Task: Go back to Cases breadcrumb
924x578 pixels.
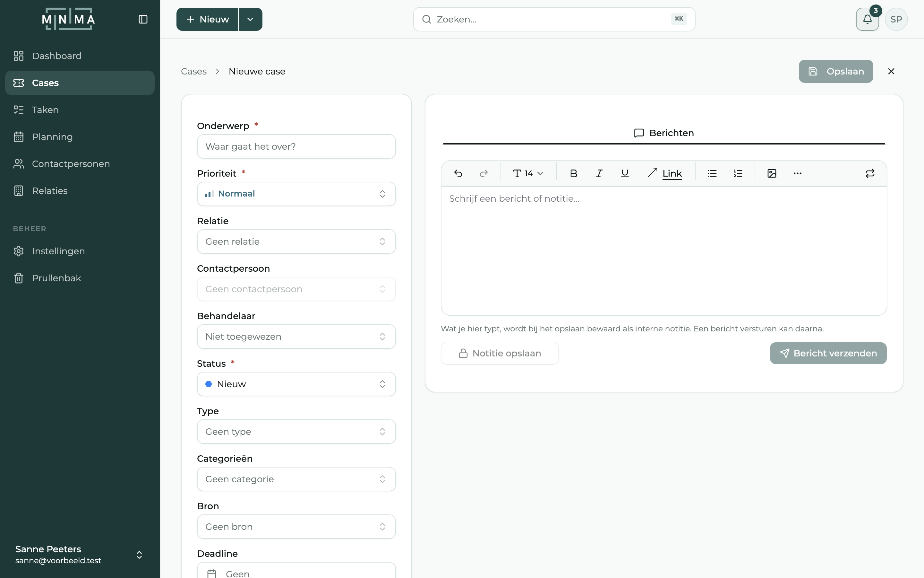Action: 193,72
